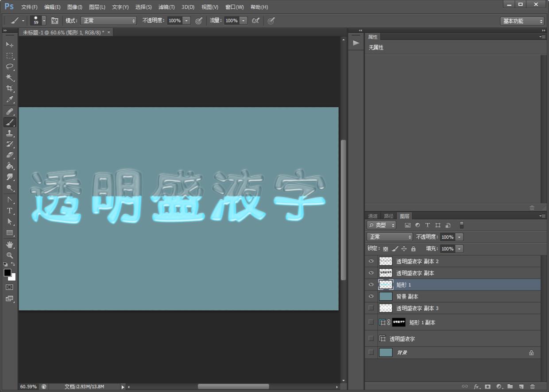The image size is (549, 392).
Task: Click the foreground color swatch
Action: point(8,273)
